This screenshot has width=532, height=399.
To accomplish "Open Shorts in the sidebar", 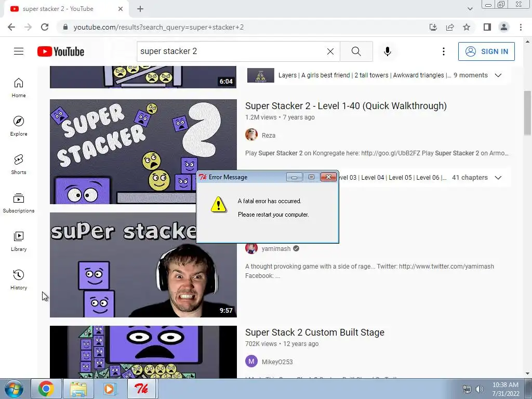I will [19, 165].
